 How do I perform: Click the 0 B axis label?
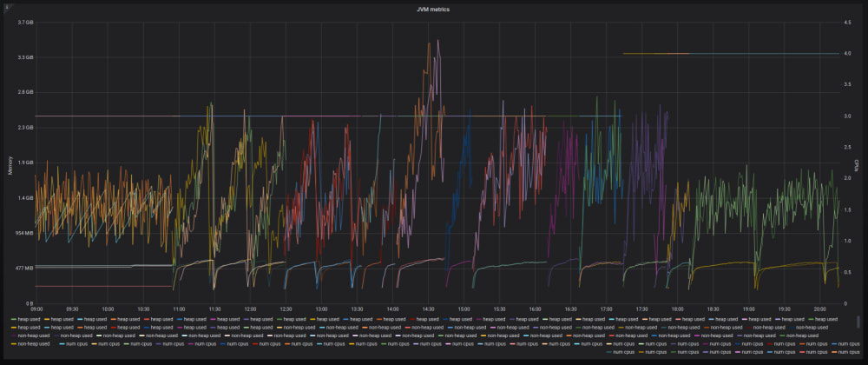click(30, 303)
